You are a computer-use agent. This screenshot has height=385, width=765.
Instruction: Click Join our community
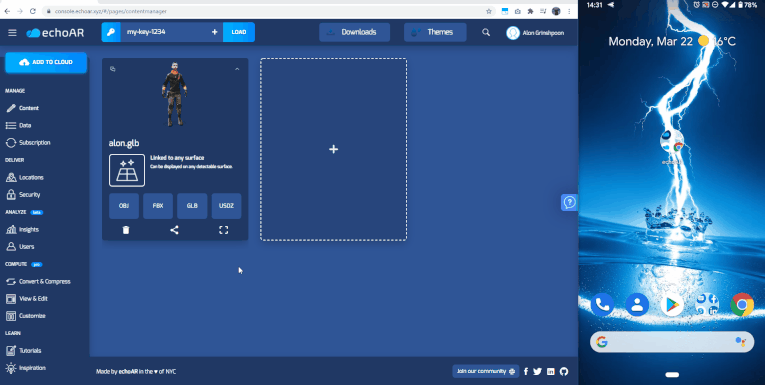click(x=485, y=371)
